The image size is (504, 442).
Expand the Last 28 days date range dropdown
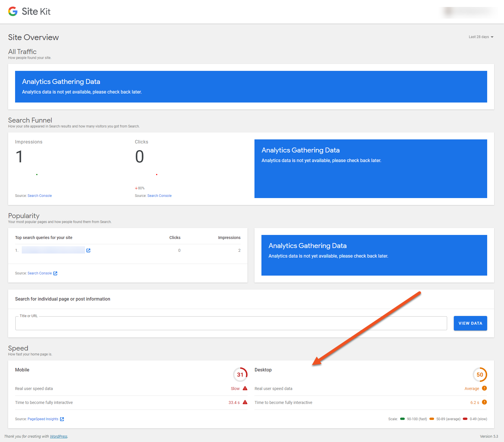tap(481, 37)
